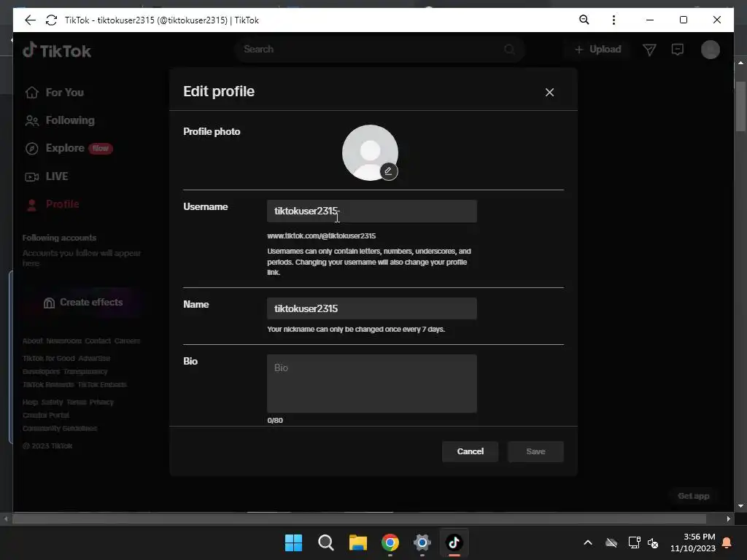Open Windows taskbar search
Screen dimensions: 747x560
point(326,542)
